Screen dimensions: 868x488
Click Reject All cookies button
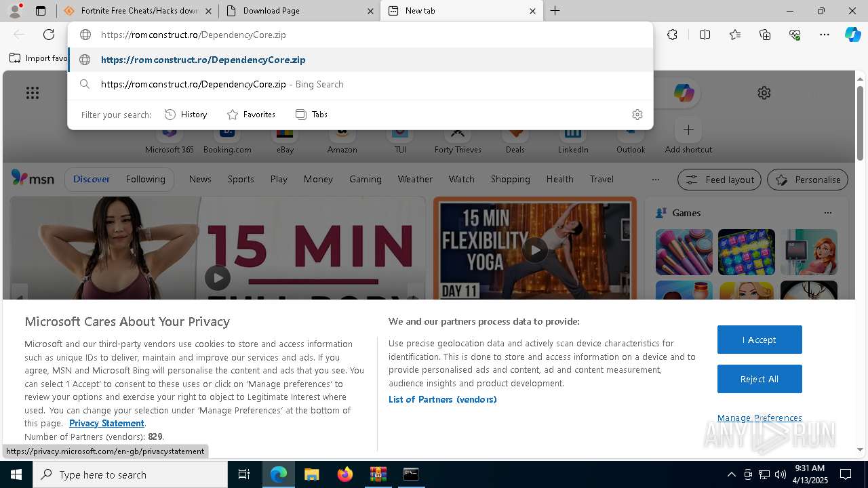point(759,379)
